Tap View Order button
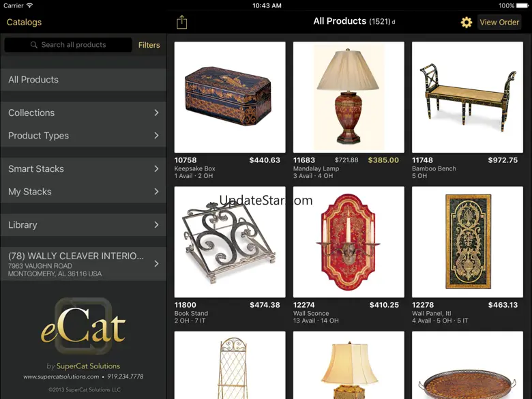Viewport: 532px width, 399px height. click(x=499, y=22)
